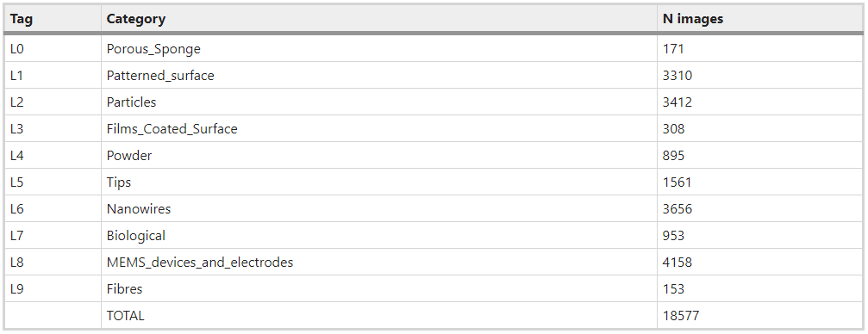868x334 pixels.
Task: Select the Porous_Sponge category cell
Action: point(378,49)
